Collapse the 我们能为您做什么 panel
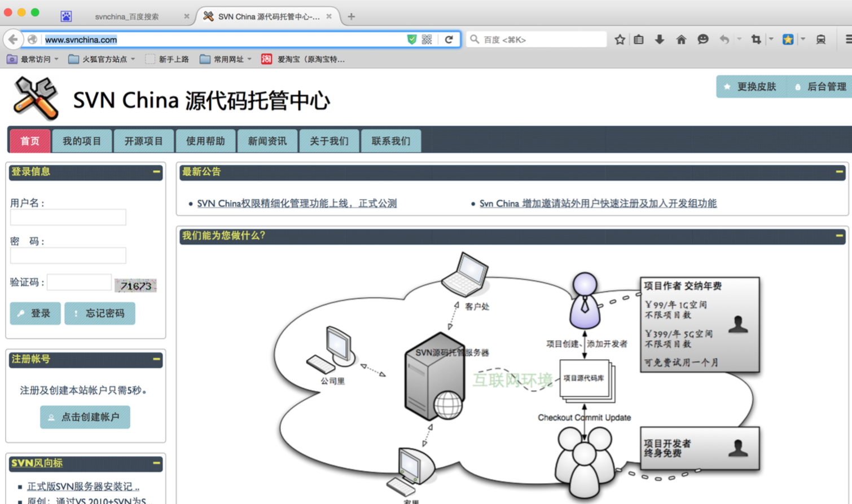The width and height of the screenshot is (852, 504). [840, 235]
